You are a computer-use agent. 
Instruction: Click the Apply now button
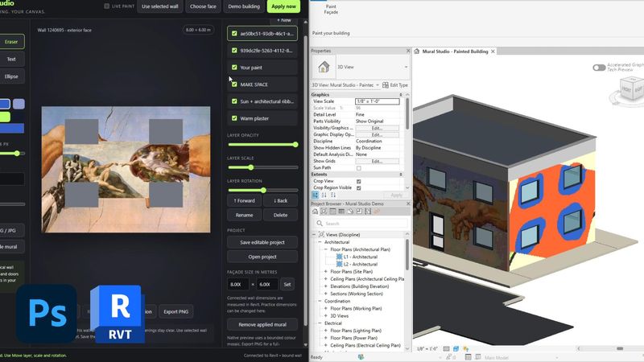point(283,6)
